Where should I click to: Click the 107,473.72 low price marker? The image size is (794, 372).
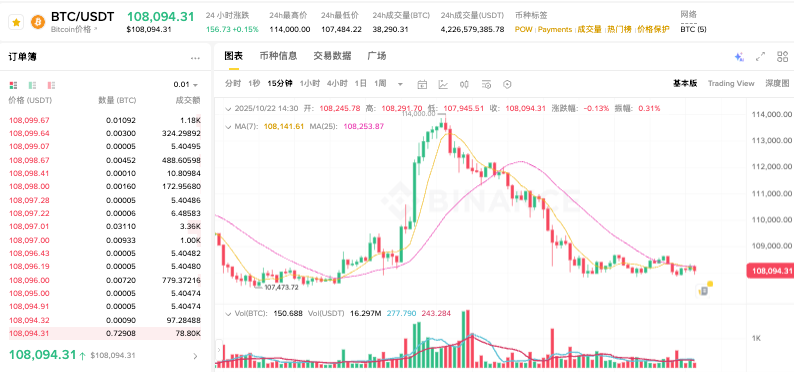pos(282,286)
